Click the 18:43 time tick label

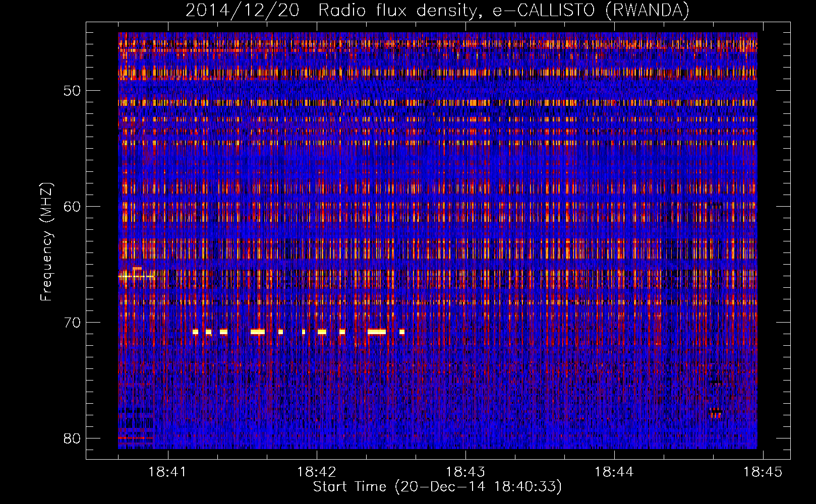pyautogui.click(x=465, y=472)
